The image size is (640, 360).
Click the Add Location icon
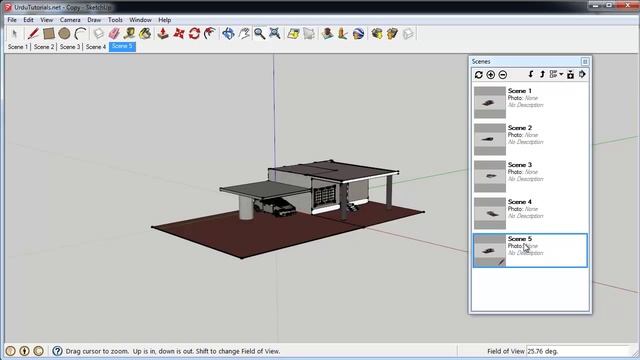point(293,34)
